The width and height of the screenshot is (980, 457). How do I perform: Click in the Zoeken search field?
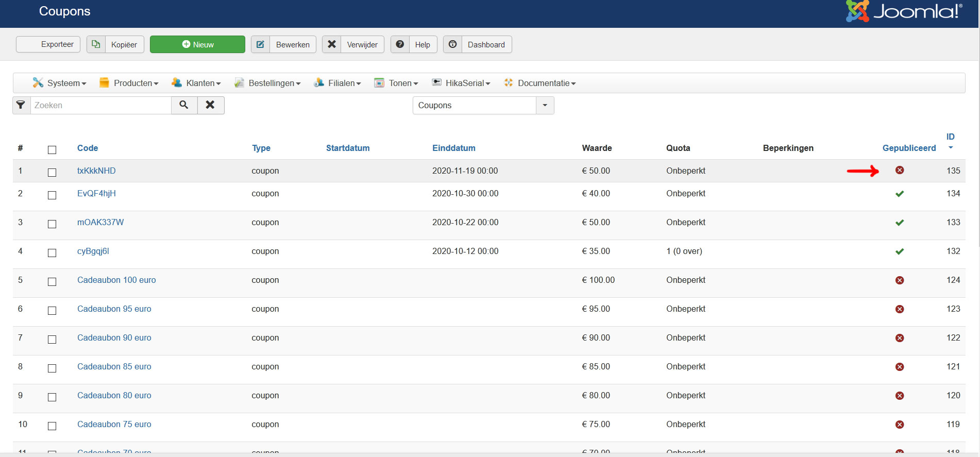[x=100, y=105]
